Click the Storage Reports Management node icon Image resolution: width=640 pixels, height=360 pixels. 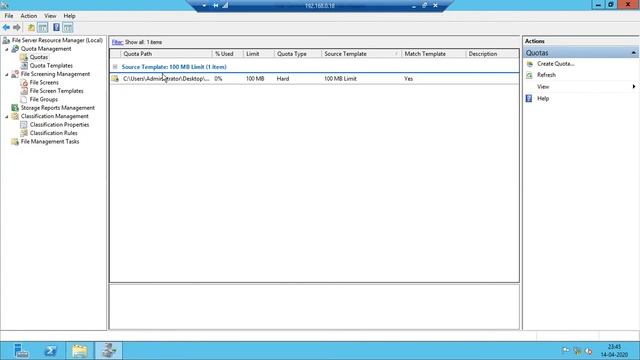[15, 108]
